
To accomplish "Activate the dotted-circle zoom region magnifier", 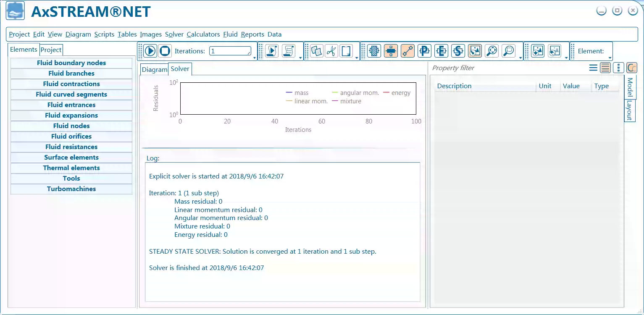I will coord(508,51).
